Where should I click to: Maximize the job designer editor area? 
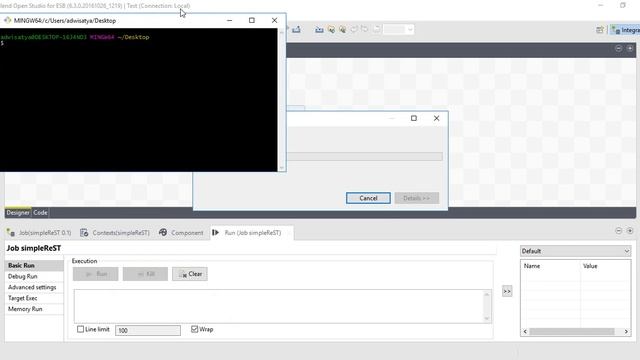[630, 49]
